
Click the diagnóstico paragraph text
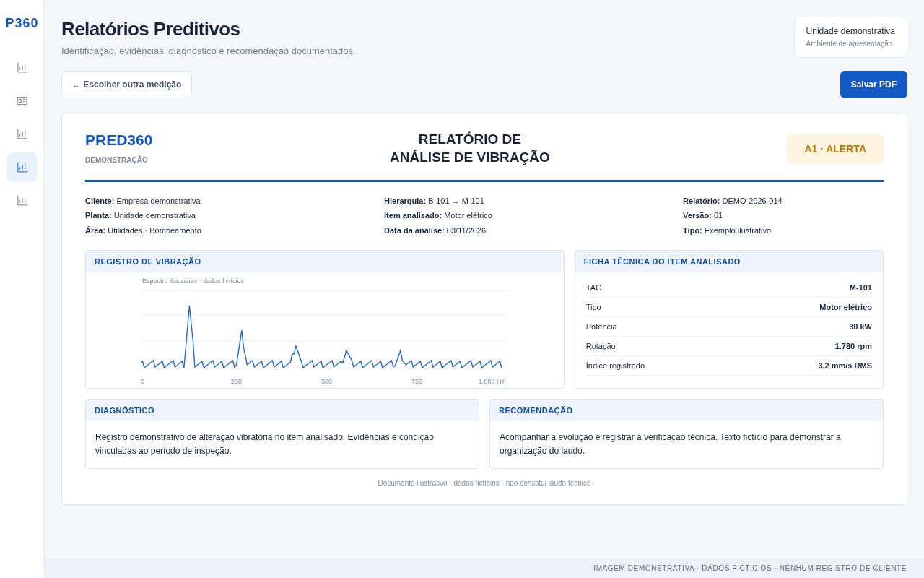264,444
